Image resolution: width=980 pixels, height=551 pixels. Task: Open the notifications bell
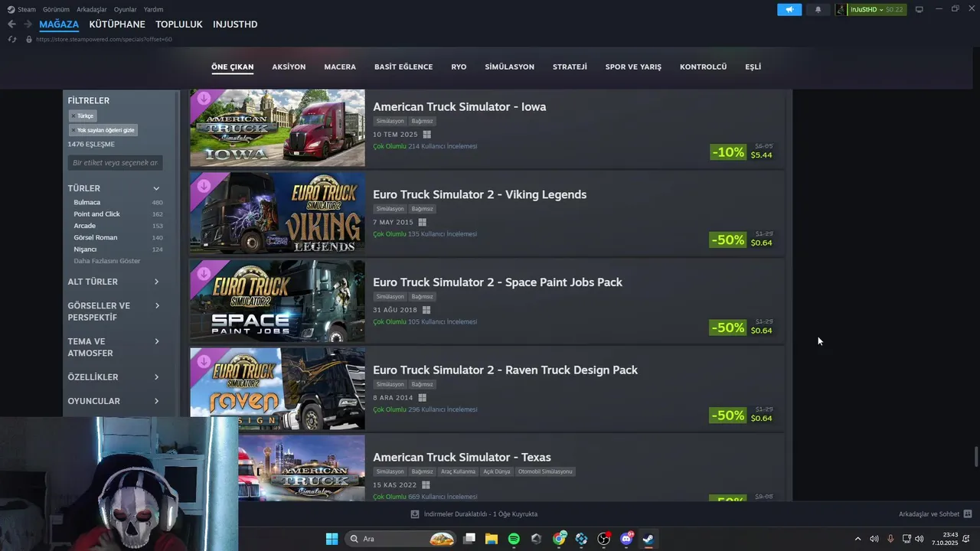[x=818, y=9]
